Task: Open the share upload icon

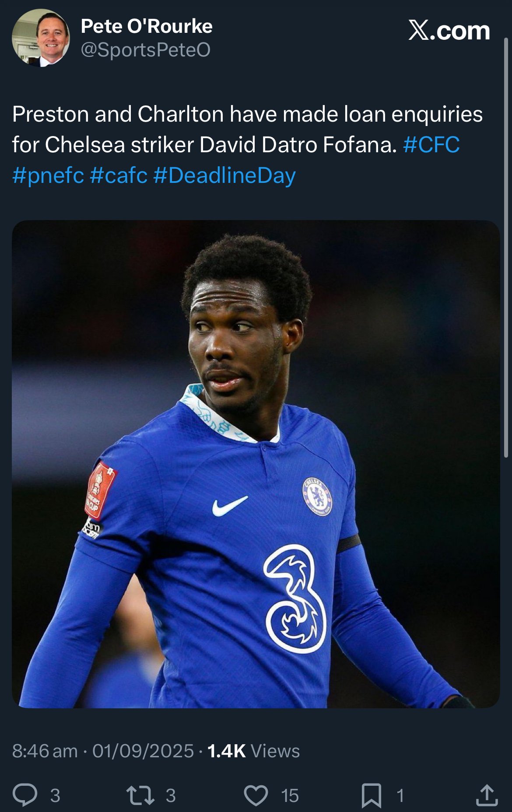Action: (x=487, y=795)
